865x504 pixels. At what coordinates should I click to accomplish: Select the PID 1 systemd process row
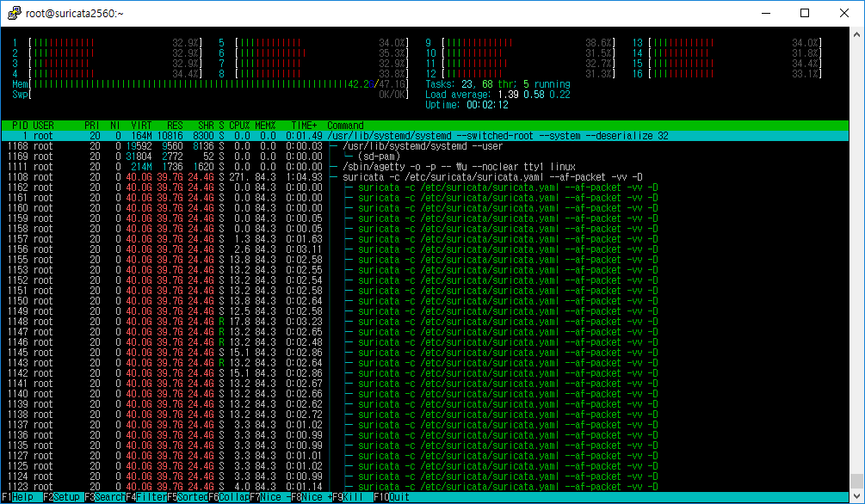click(x=425, y=136)
